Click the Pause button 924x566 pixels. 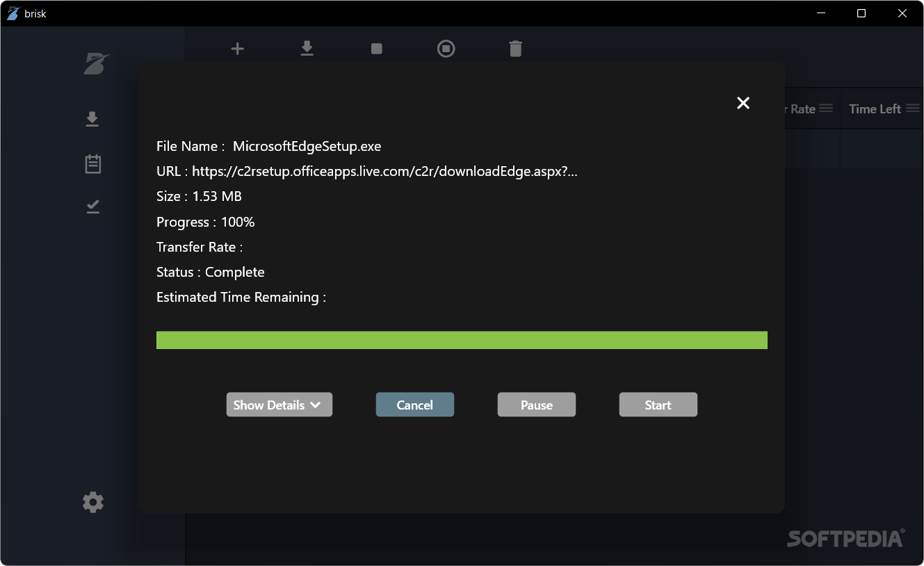click(x=537, y=405)
